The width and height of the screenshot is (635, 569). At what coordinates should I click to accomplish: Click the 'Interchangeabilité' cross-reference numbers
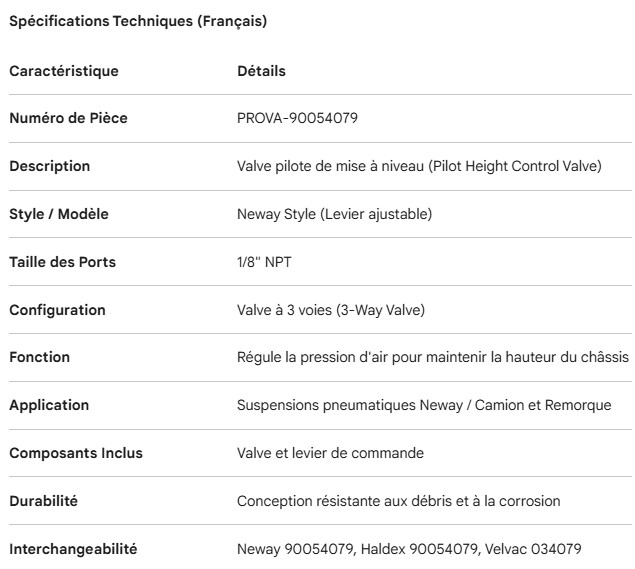[x=408, y=549]
